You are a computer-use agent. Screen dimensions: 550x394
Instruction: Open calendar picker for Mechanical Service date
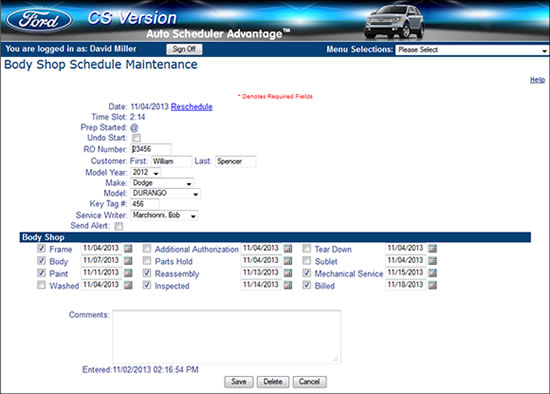432,273
